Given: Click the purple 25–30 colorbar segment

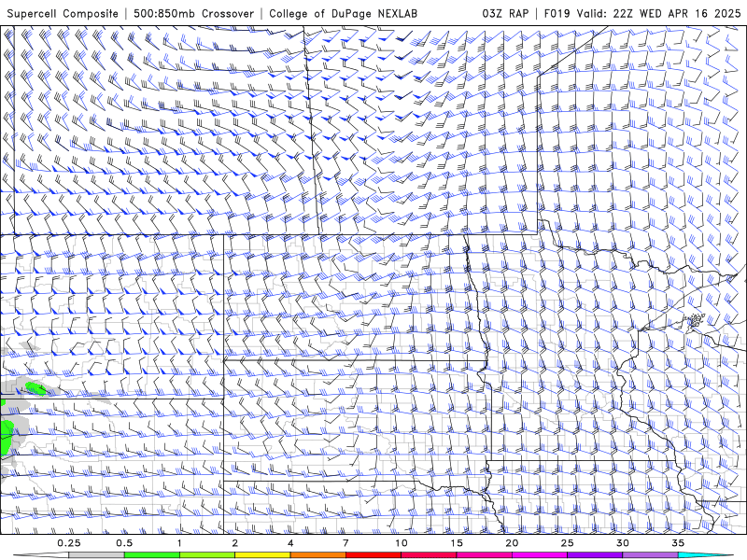Looking at the screenshot, I should click(595, 555).
